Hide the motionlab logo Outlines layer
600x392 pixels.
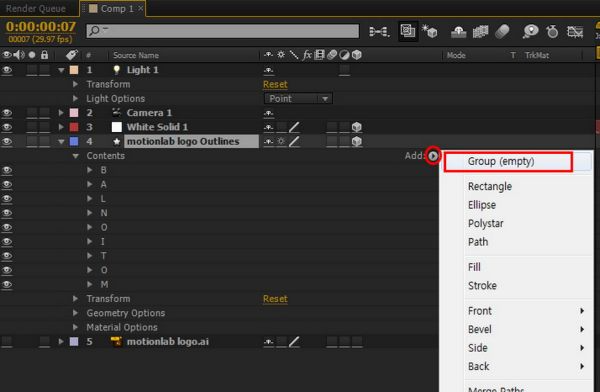(7, 142)
